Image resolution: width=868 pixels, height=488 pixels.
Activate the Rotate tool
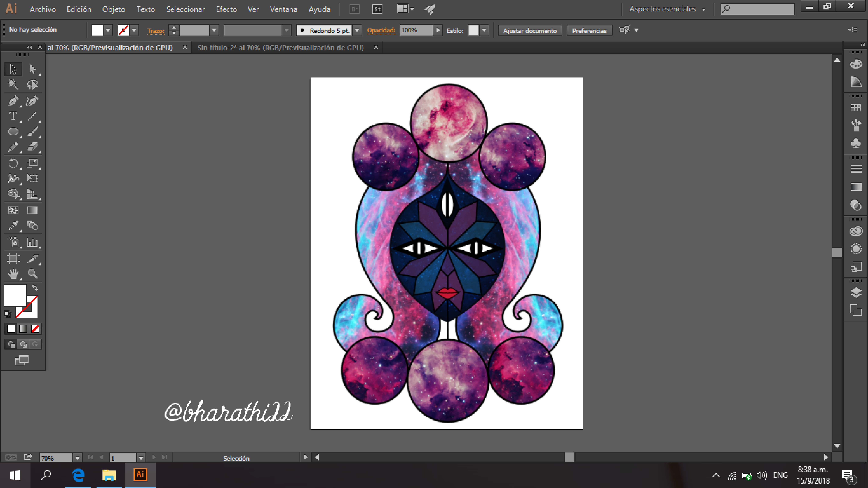point(13,163)
